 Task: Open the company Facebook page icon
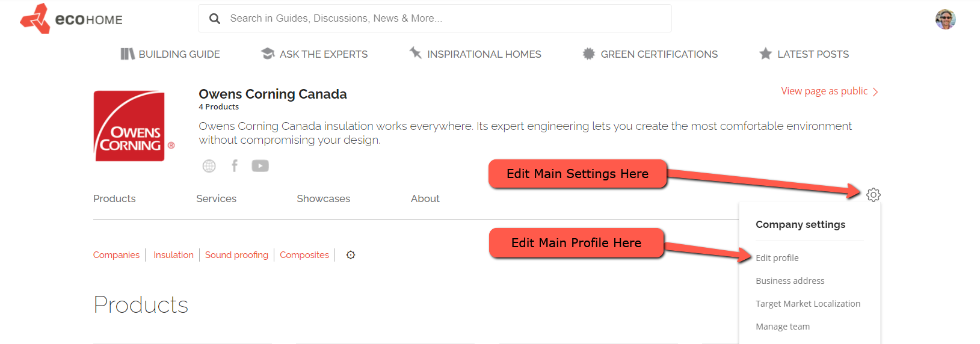tap(235, 165)
